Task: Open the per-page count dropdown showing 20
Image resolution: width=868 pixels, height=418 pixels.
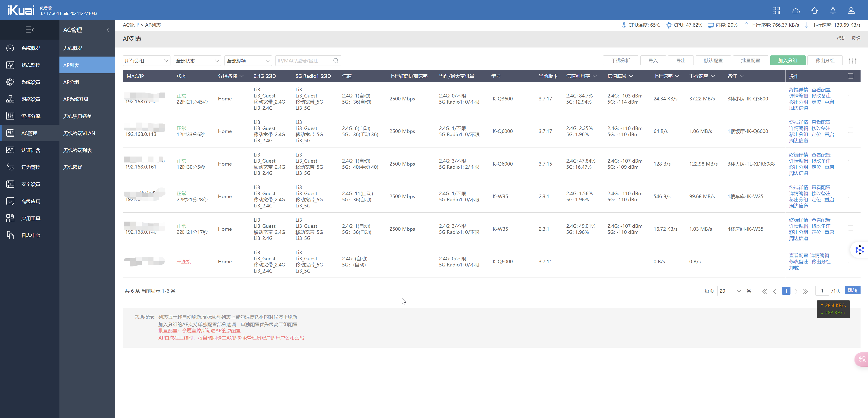Action: 730,291
